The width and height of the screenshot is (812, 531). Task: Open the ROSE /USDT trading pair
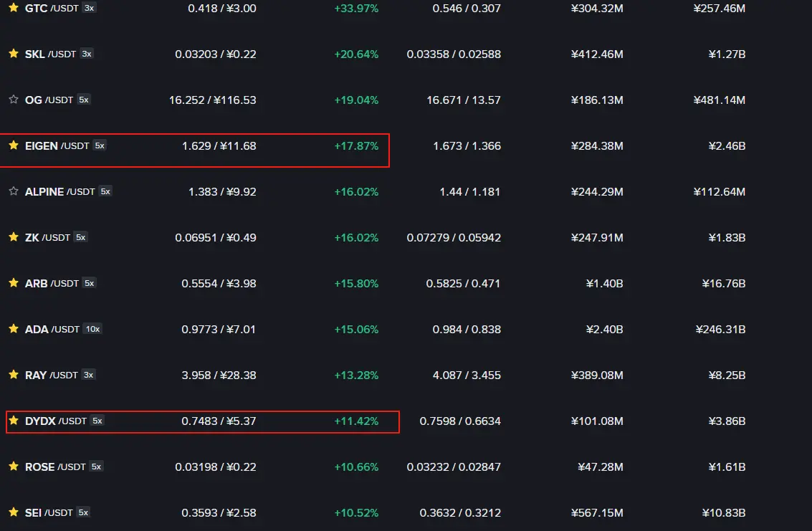tap(55, 467)
